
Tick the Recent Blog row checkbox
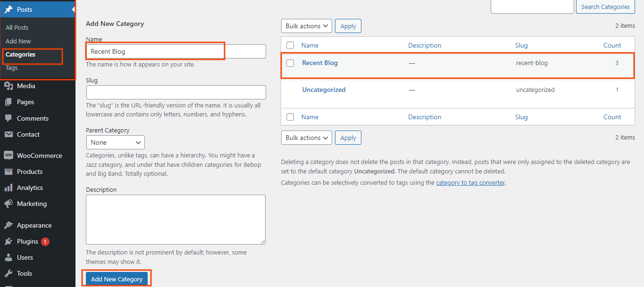[x=290, y=63]
